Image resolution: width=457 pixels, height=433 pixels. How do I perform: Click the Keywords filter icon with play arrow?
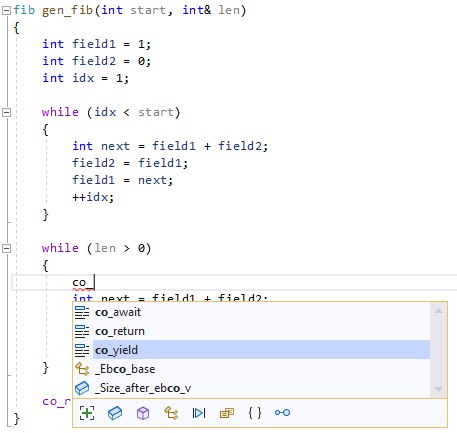(x=199, y=413)
